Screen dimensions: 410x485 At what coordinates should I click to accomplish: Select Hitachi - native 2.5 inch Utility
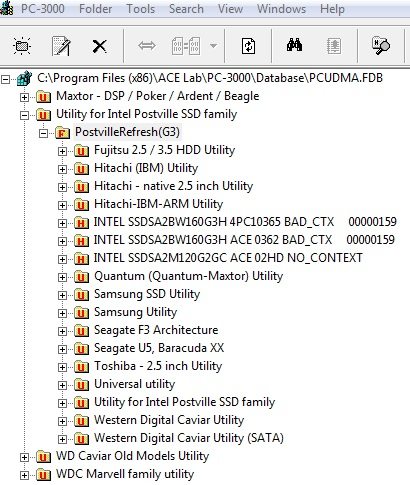pos(174,186)
